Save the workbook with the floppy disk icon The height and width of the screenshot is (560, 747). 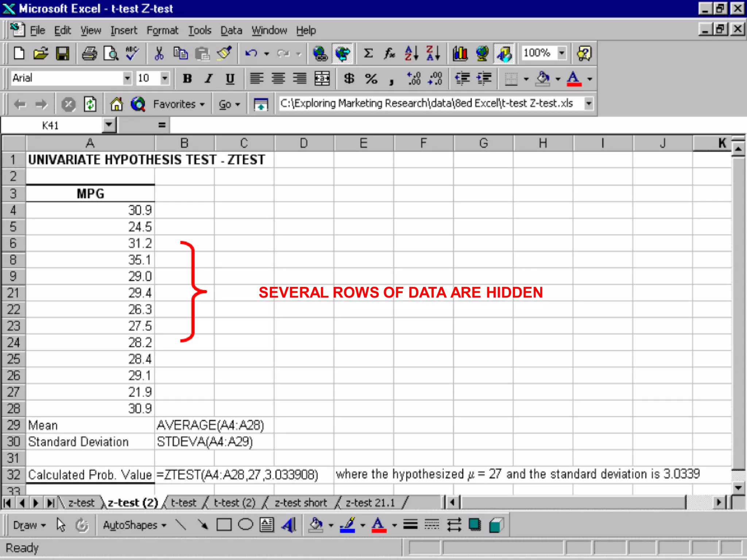click(62, 54)
